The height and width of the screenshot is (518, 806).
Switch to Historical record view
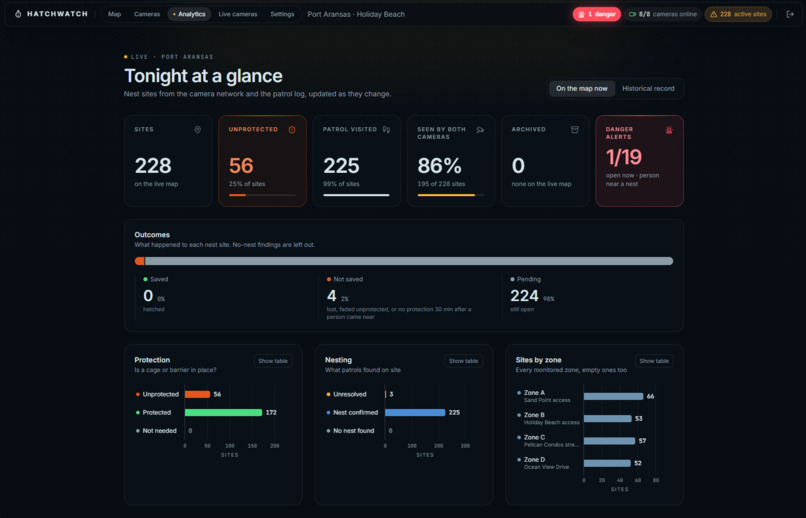pyautogui.click(x=648, y=88)
